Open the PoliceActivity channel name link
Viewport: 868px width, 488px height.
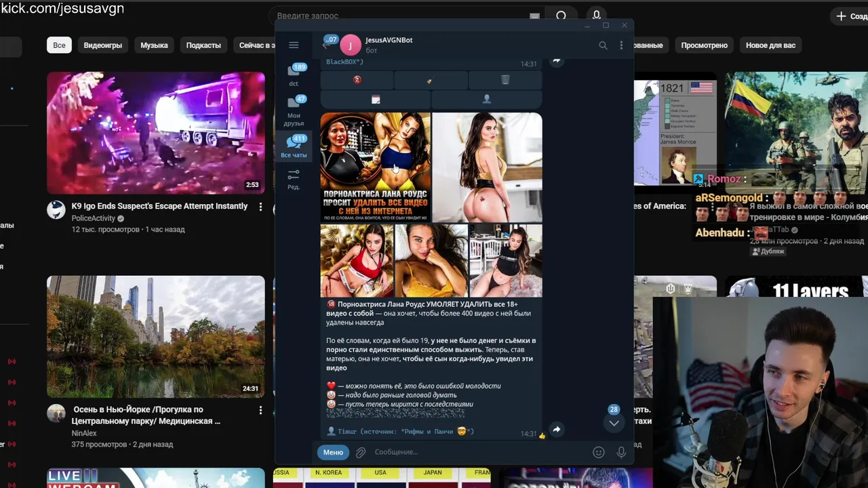94,218
